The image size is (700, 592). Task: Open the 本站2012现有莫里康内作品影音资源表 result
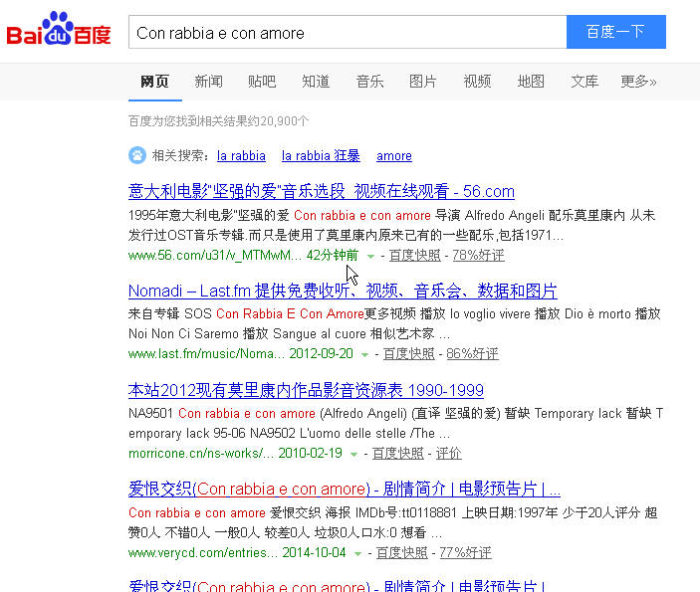(306, 390)
